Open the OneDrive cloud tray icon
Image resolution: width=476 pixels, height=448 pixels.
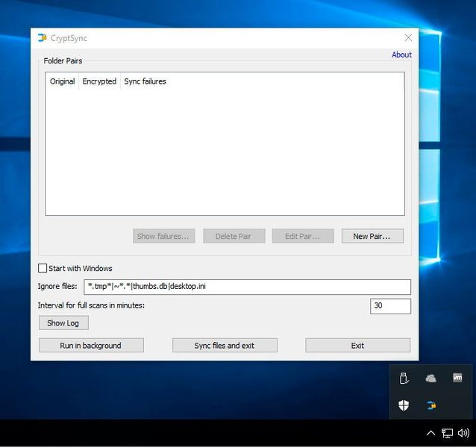(x=430, y=378)
